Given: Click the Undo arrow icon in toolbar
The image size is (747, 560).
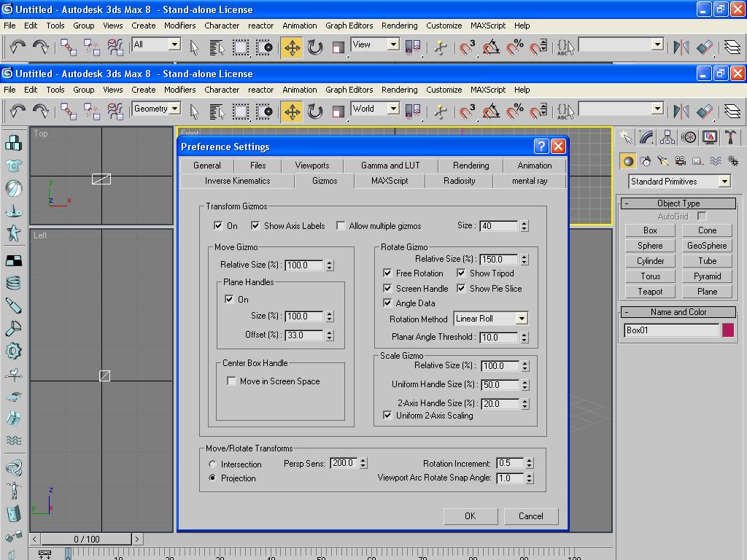Looking at the screenshot, I should pyautogui.click(x=17, y=111).
